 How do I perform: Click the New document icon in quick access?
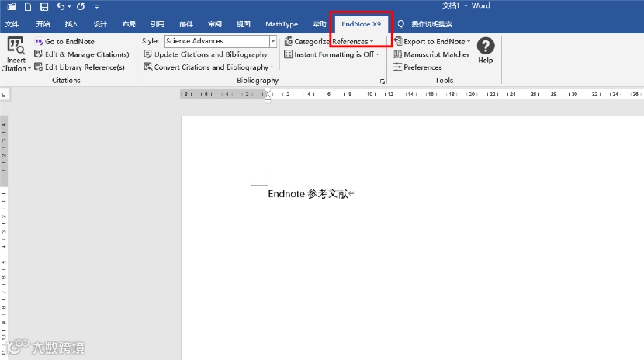(28, 6)
